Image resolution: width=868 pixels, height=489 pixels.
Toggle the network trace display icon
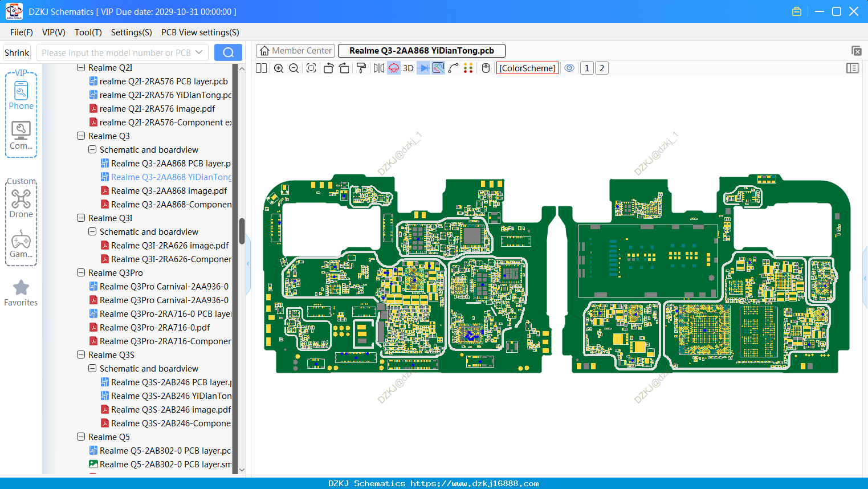pos(438,68)
